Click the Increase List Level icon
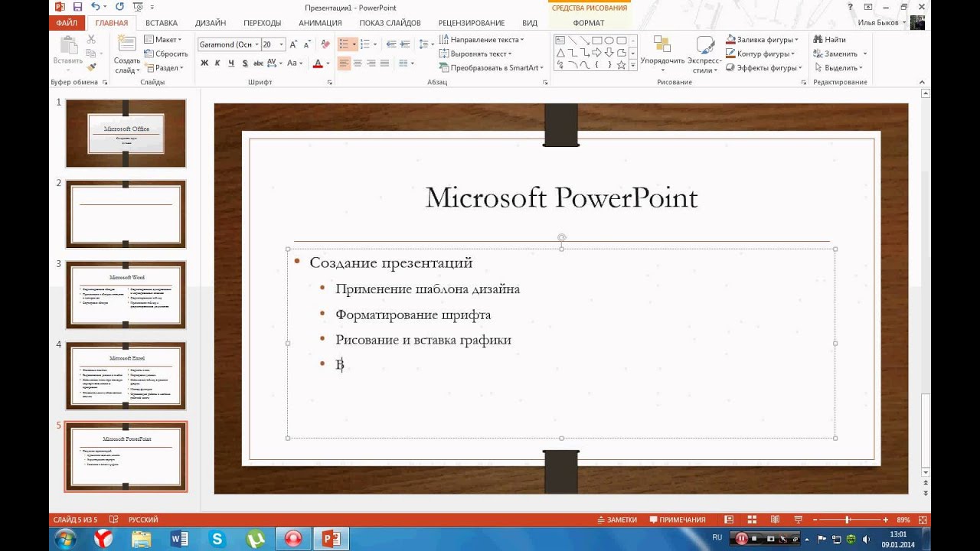 click(406, 44)
